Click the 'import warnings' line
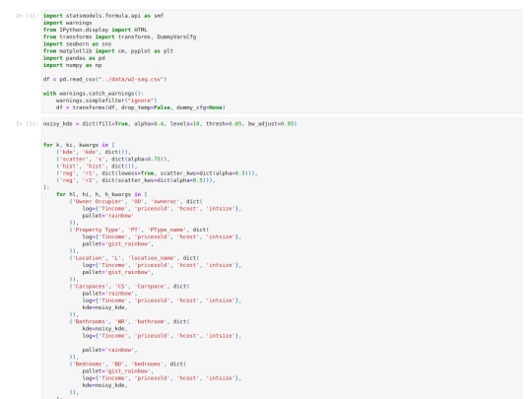The image size is (532, 399). [x=68, y=23]
